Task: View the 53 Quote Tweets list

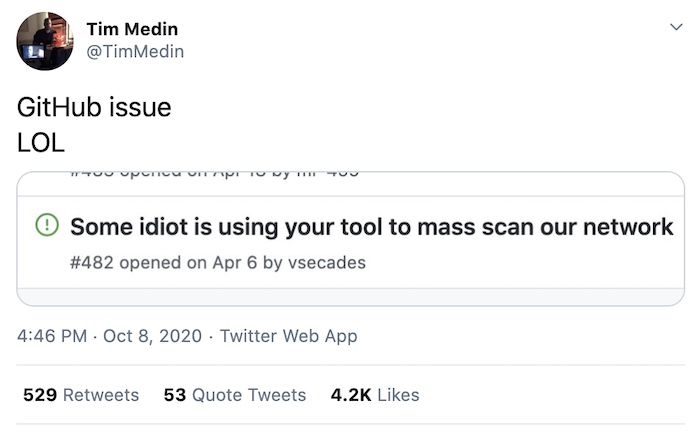Action: click(235, 395)
